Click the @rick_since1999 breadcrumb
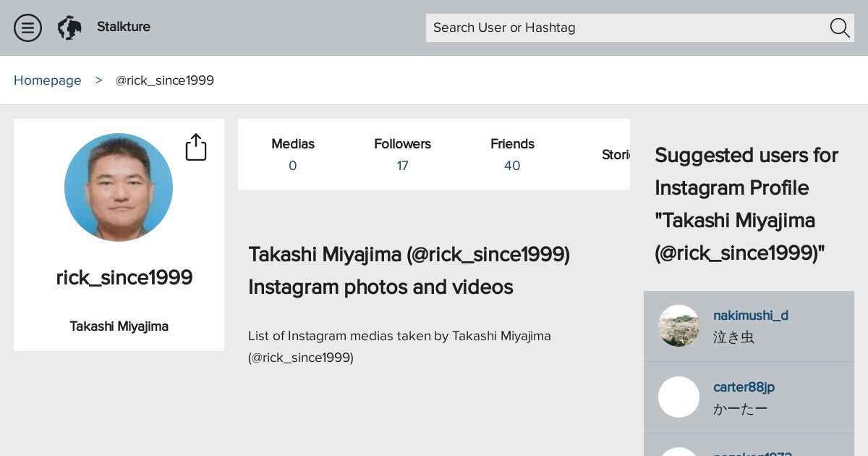 [165, 80]
